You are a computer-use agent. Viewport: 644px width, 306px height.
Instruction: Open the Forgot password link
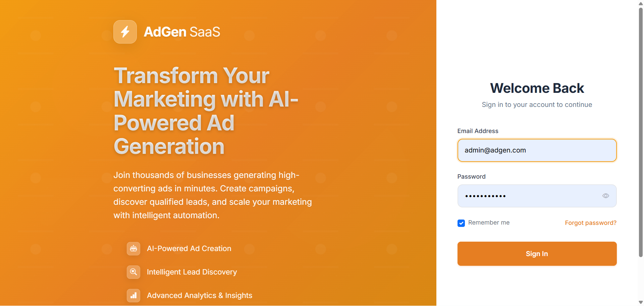click(x=591, y=223)
